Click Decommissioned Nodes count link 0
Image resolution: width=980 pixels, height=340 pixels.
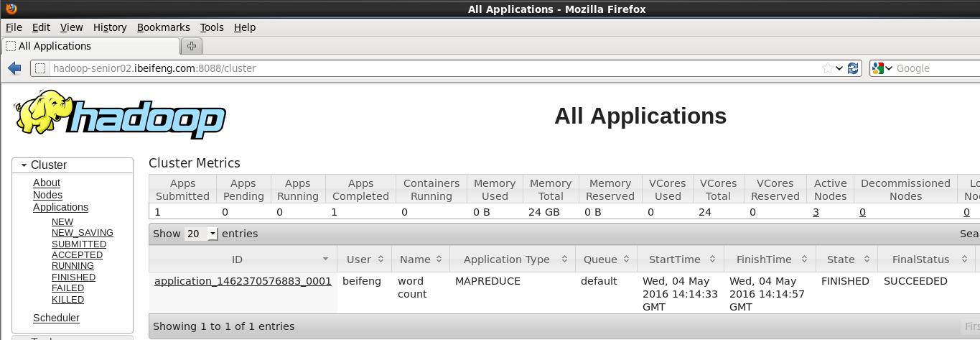862,212
